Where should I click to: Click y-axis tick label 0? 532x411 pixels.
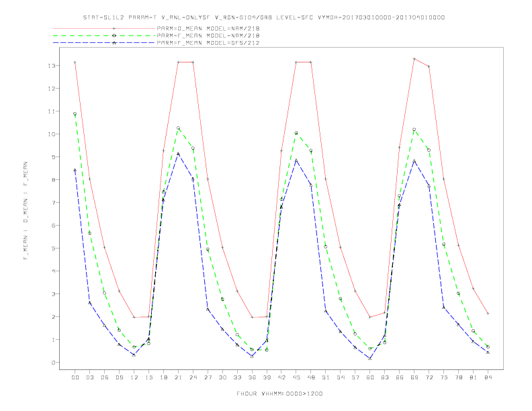click(53, 363)
